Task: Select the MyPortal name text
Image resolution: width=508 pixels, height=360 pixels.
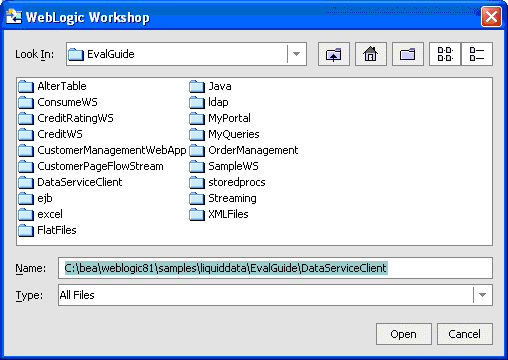Action: (x=229, y=118)
